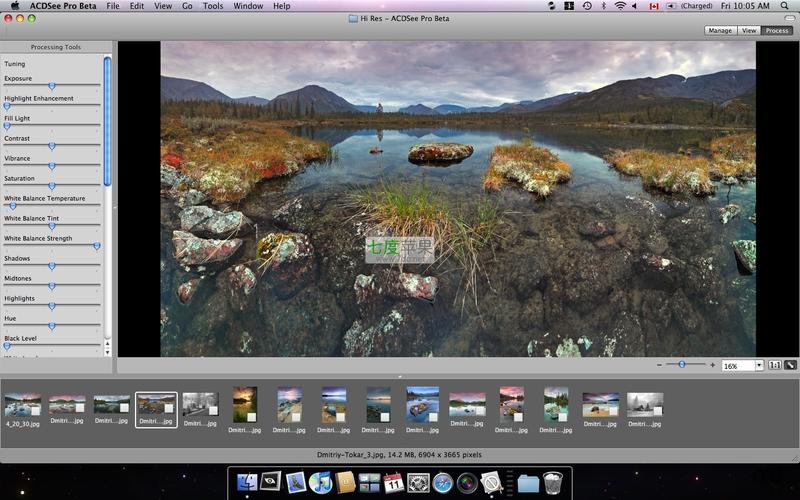Click the Hue slider handle
The width and height of the screenshot is (800, 500).
click(52, 326)
